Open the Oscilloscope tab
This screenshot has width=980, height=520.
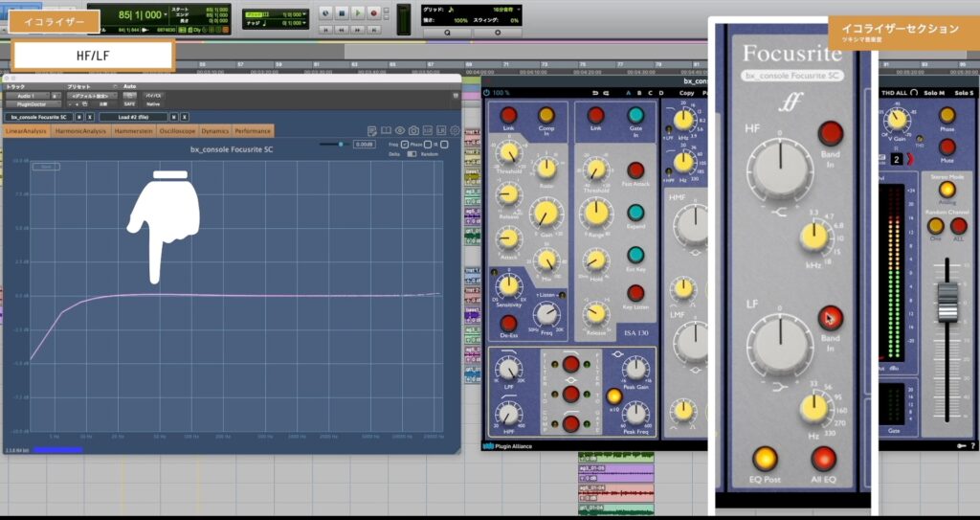coord(177,131)
